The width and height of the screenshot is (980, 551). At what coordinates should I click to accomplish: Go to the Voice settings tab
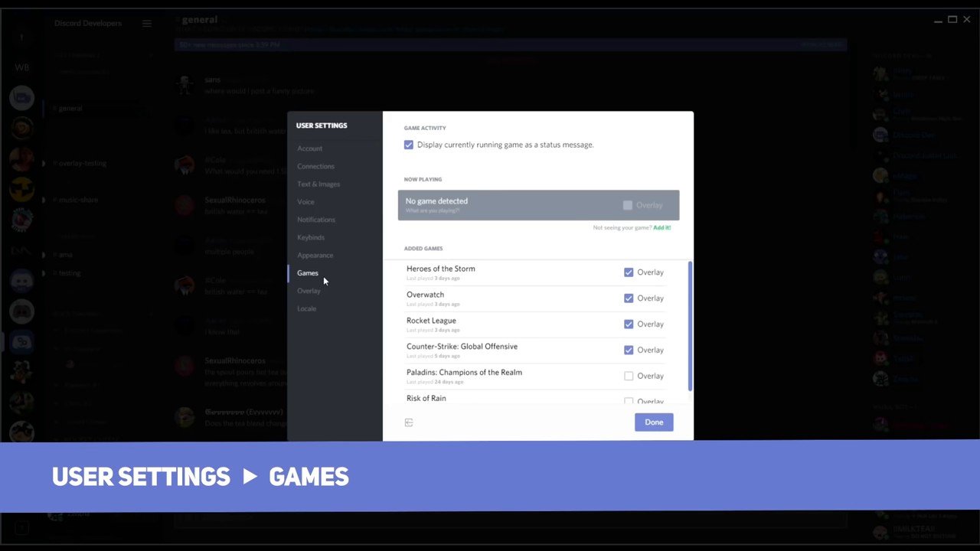[x=305, y=202]
